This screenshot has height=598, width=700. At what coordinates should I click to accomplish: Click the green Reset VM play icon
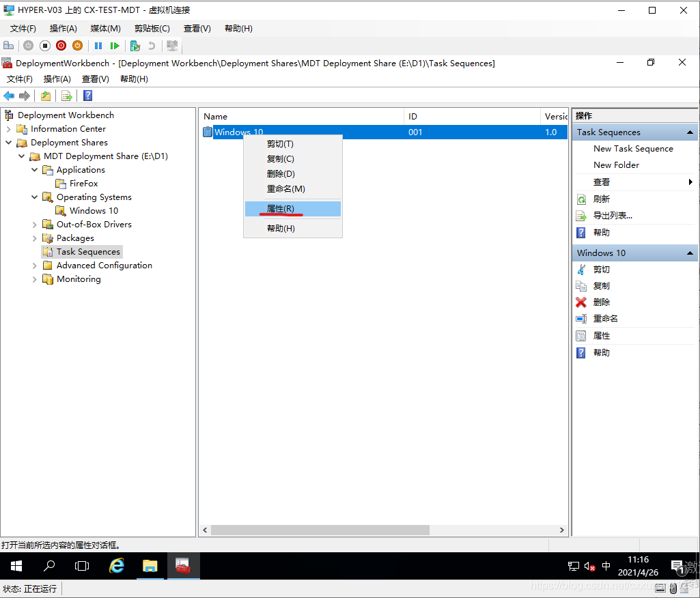[114, 46]
